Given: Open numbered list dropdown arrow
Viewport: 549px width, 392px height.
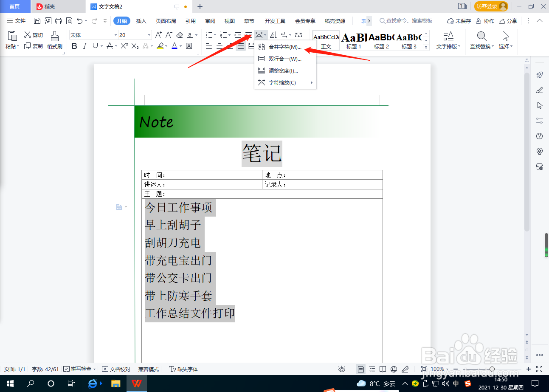Looking at the screenshot, I should point(230,35).
